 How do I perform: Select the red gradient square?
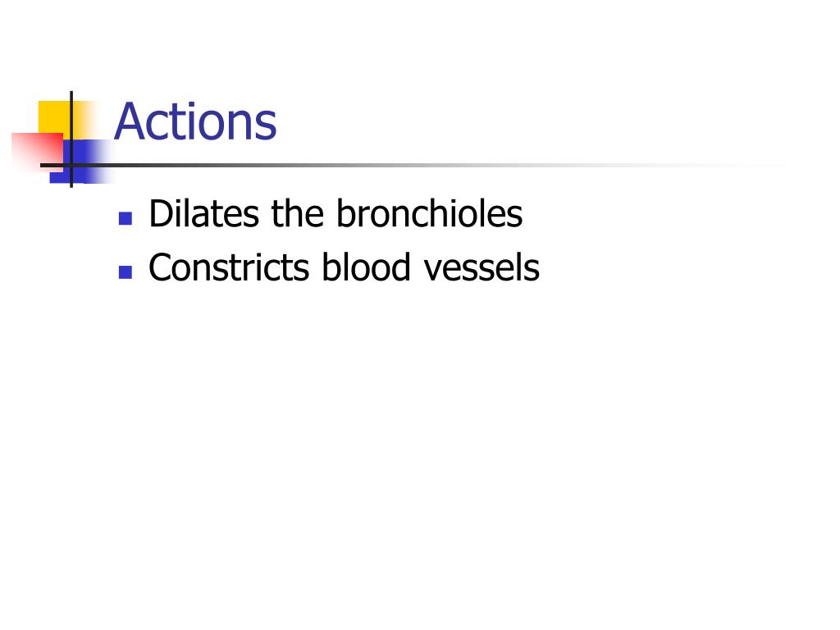point(38,152)
